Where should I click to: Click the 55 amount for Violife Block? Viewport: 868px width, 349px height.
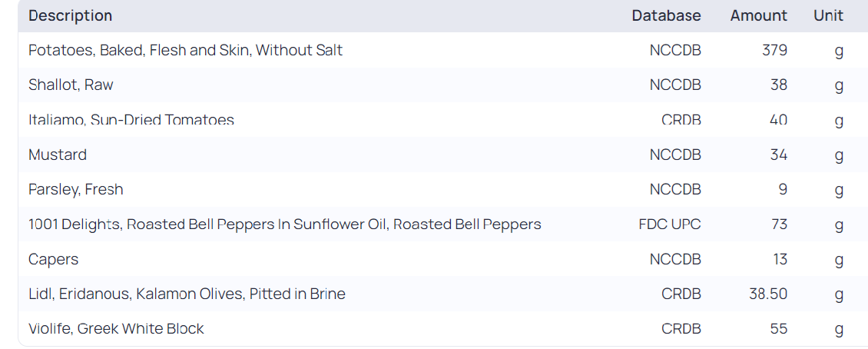click(x=778, y=328)
